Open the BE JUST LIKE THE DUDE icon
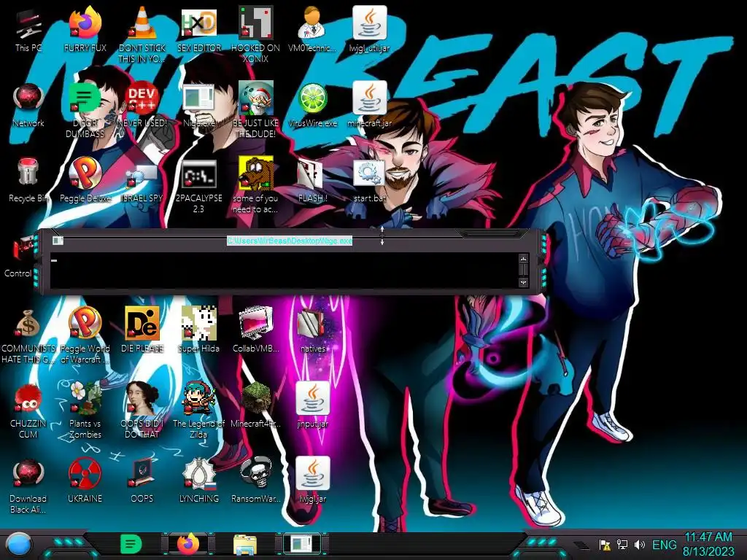This screenshot has width=747, height=560. (x=256, y=109)
